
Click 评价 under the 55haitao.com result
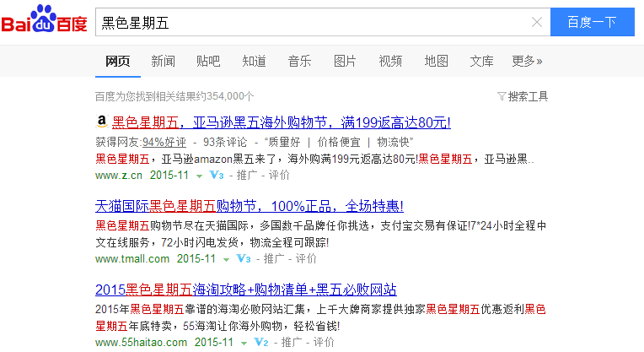click(x=324, y=342)
